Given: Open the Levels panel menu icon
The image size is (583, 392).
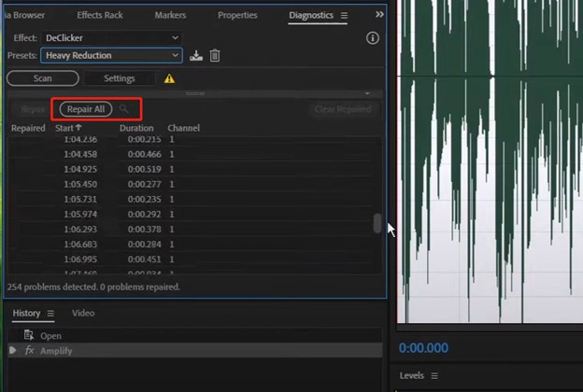Looking at the screenshot, I should point(432,376).
